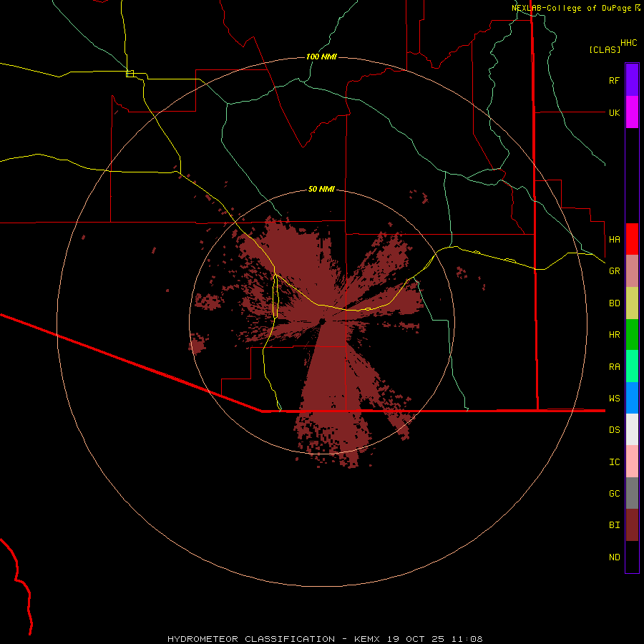Click the blue WS legend swatch
The height and width of the screenshot is (644, 644).
(632, 398)
